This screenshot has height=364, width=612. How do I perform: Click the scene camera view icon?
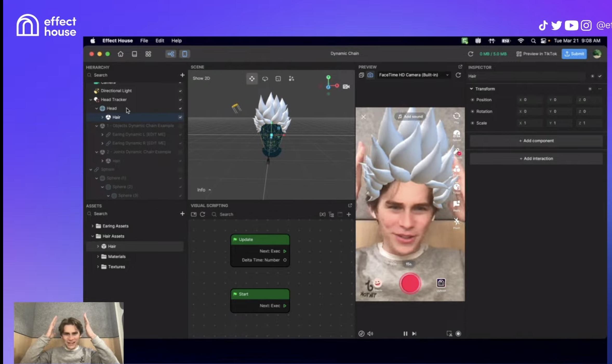pyautogui.click(x=346, y=87)
